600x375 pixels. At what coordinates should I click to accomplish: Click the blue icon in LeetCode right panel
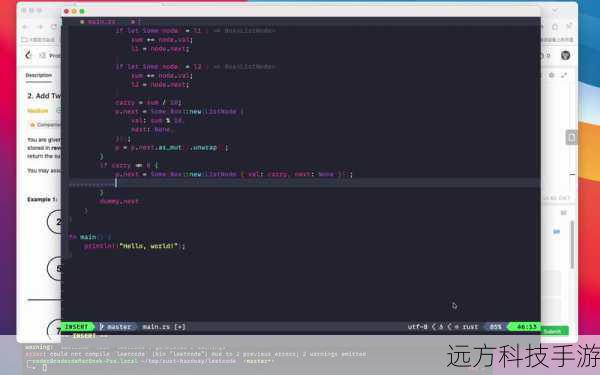pyautogui.click(x=556, y=232)
